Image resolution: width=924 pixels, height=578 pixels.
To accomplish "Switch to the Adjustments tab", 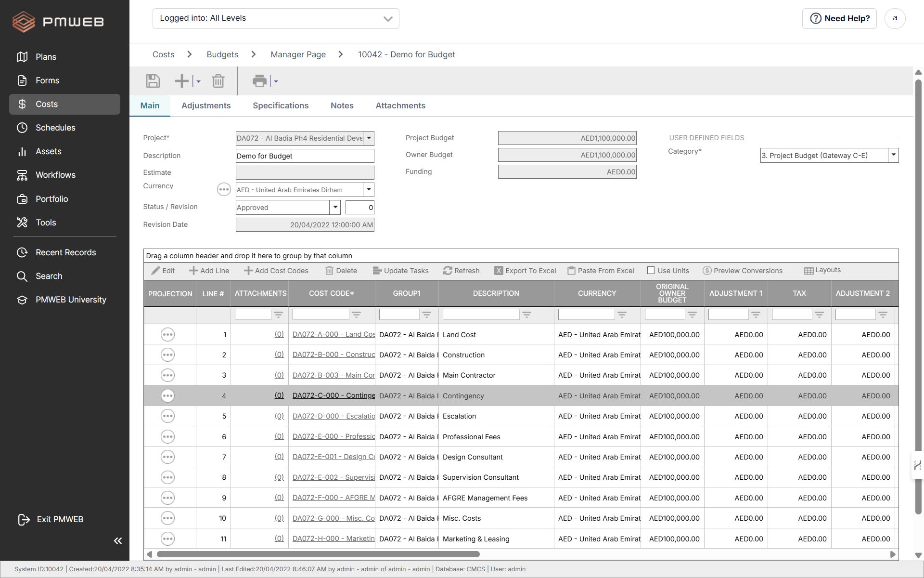I will tap(206, 106).
